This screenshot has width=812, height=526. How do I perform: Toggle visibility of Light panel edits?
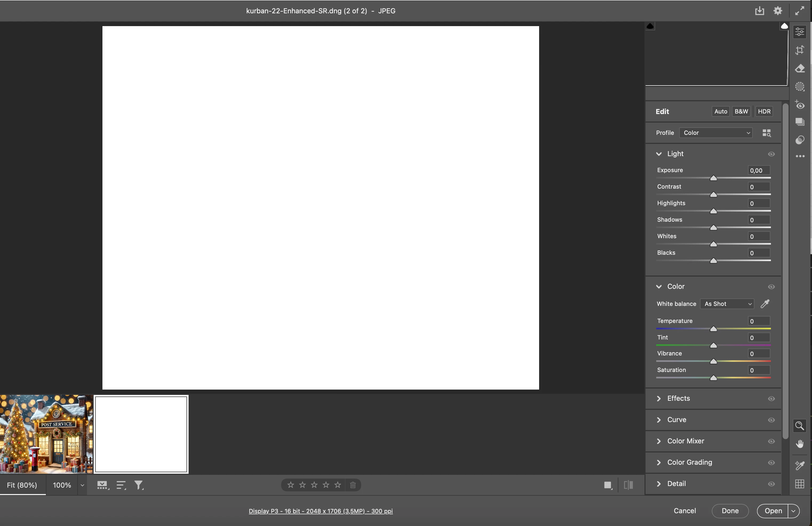click(771, 154)
